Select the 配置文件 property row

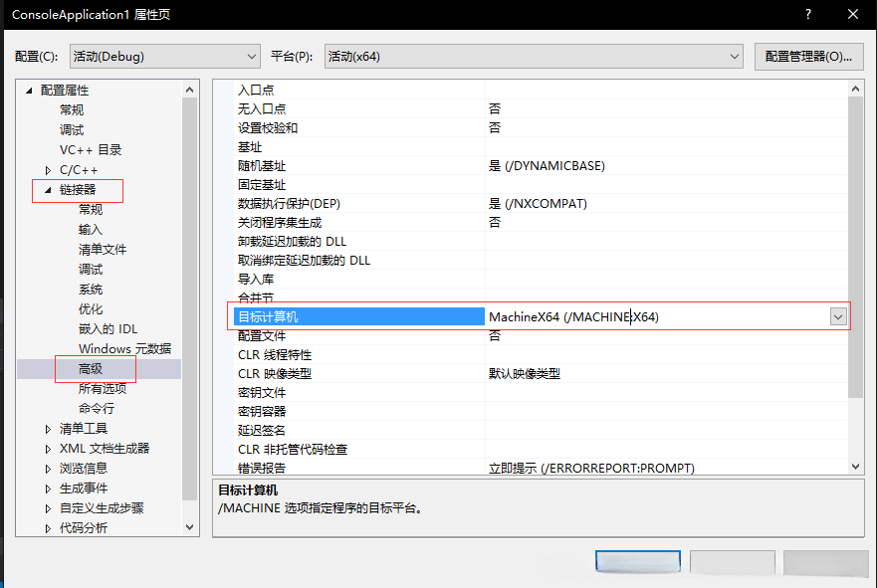coord(541,336)
